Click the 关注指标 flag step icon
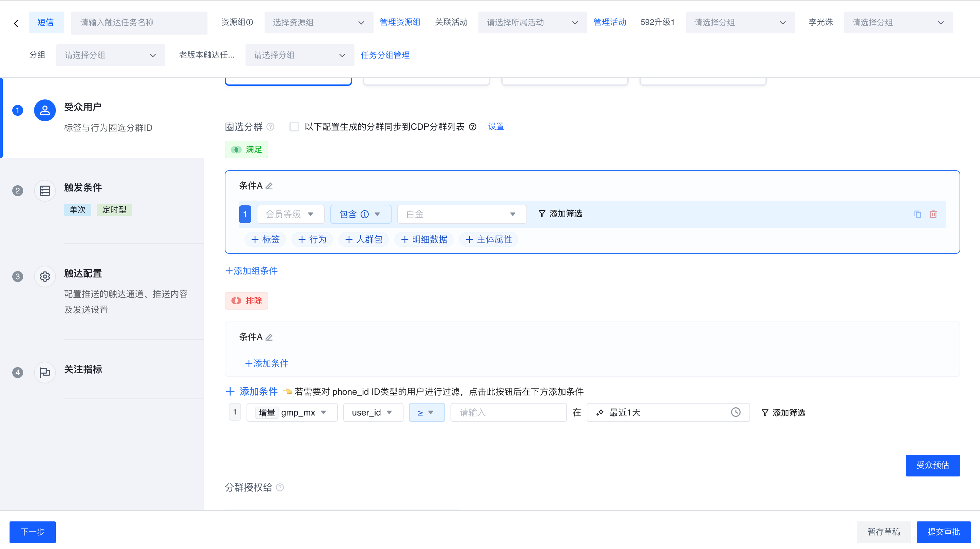The width and height of the screenshot is (980, 549). click(x=45, y=373)
